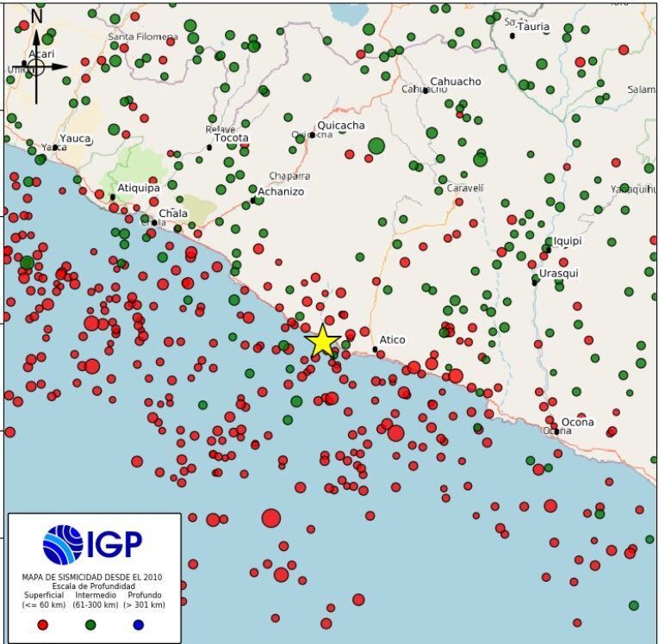Click the Caravelí label
This screenshot has height=644, width=659.
pos(465,188)
